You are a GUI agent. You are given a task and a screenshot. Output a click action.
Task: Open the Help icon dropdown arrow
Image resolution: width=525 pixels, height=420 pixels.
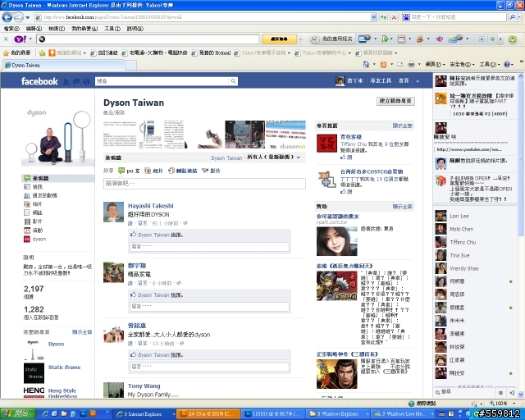pyautogui.click(x=514, y=64)
